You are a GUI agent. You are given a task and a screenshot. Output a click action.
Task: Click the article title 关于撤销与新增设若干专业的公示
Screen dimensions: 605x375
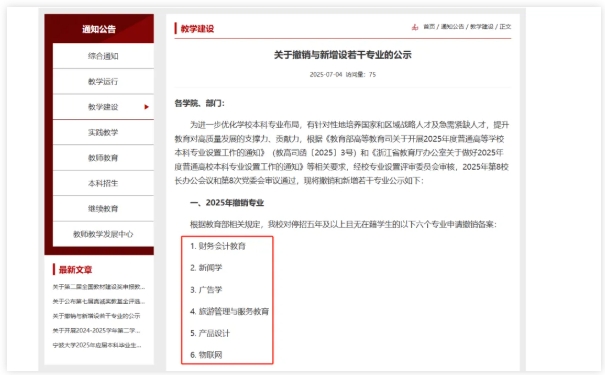click(343, 55)
